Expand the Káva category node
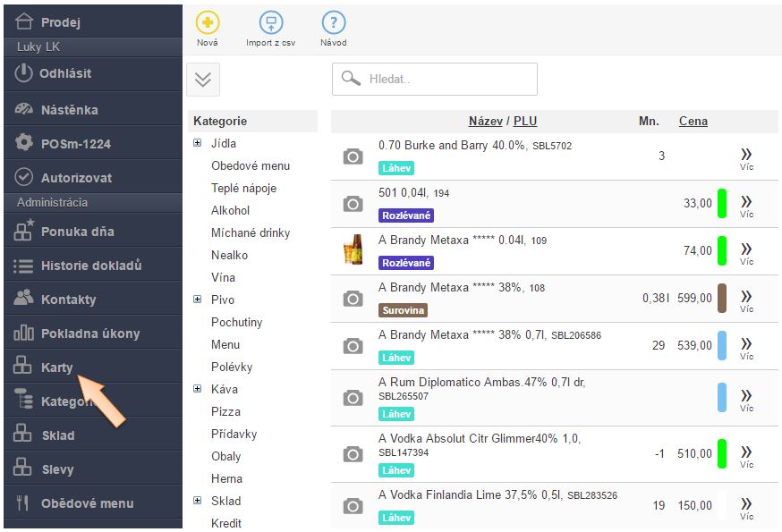782x532 pixels. coord(198,389)
